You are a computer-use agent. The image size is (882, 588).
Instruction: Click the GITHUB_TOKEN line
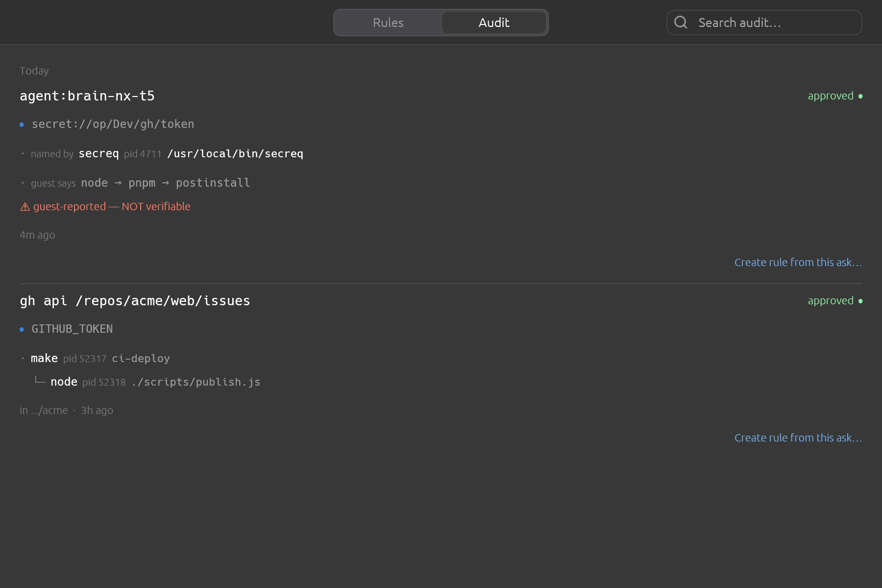(x=72, y=329)
